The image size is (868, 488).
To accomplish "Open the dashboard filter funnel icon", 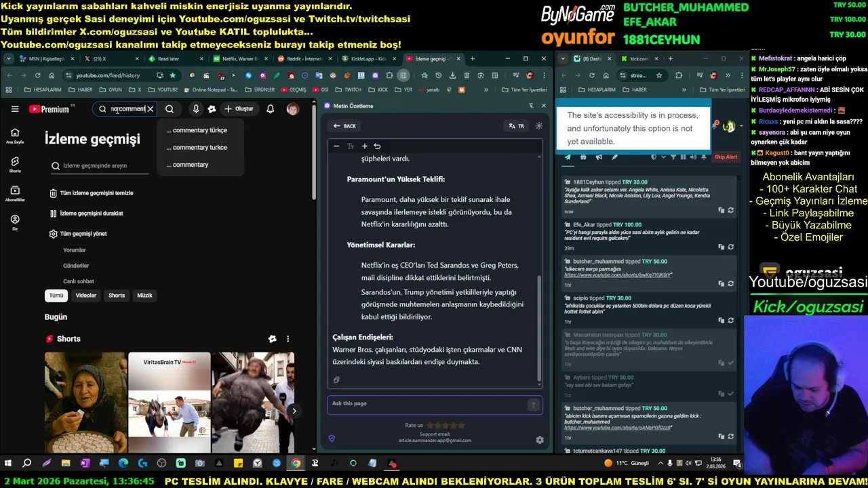I will click(x=673, y=157).
